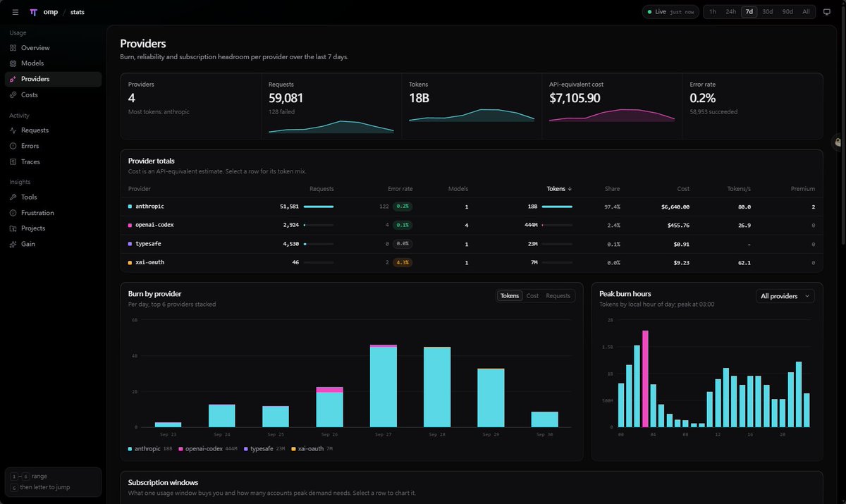Select the All time range tab
This screenshot has height=504, width=846.
(x=806, y=12)
